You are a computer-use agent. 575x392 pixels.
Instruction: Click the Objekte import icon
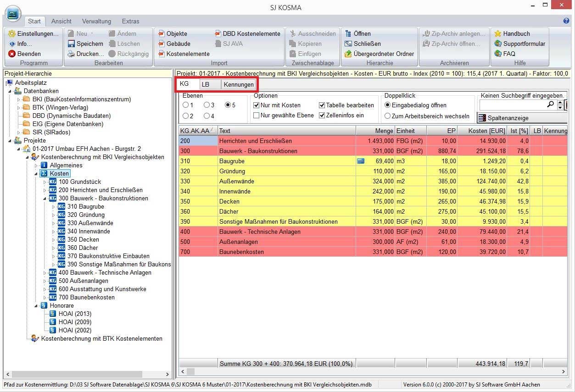161,33
